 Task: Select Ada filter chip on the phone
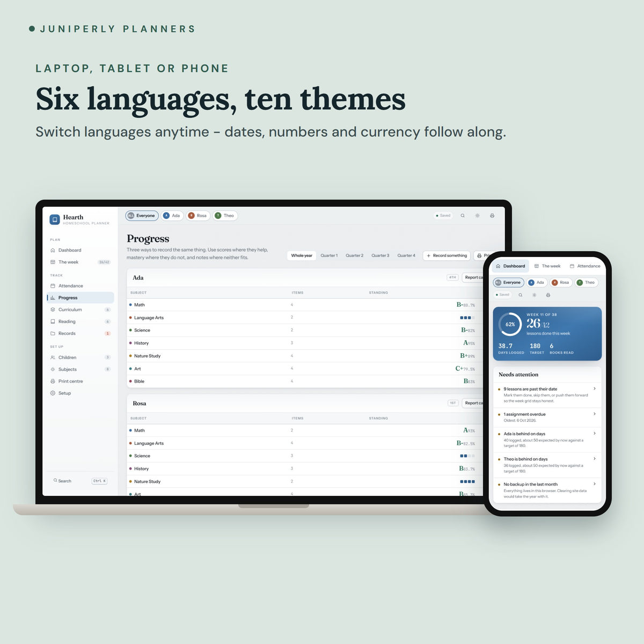coord(537,282)
